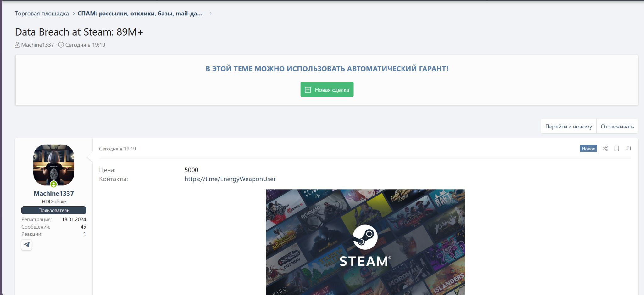
Task: Open Торговая площадка breadcrumb
Action: point(42,14)
